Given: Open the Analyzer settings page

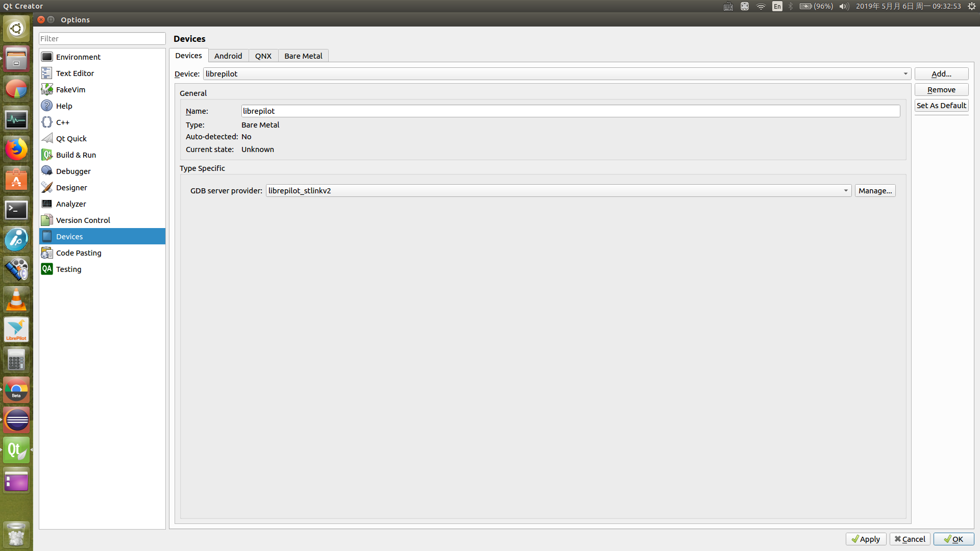Looking at the screenshot, I should click(x=70, y=204).
